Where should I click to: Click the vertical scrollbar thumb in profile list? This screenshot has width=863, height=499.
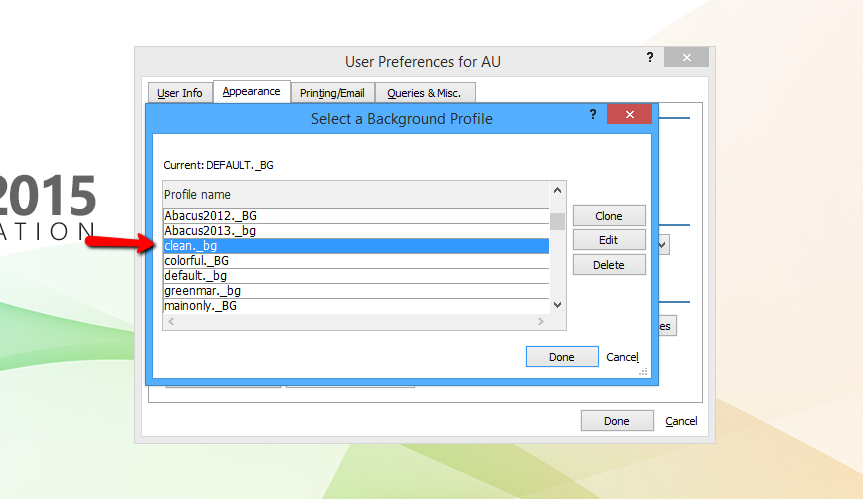coord(557,221)
